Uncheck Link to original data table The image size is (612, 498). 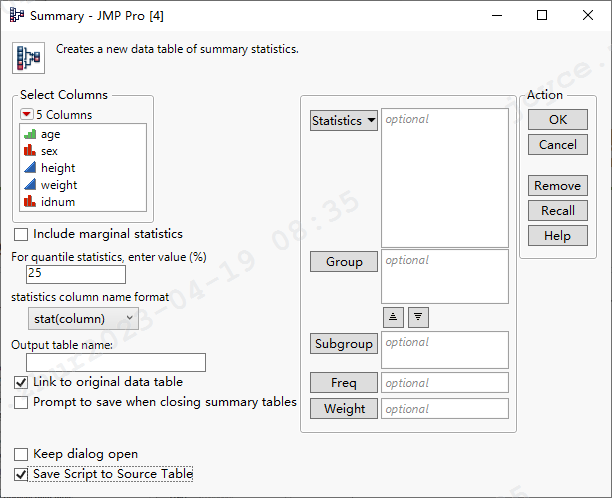pos(21,382)
